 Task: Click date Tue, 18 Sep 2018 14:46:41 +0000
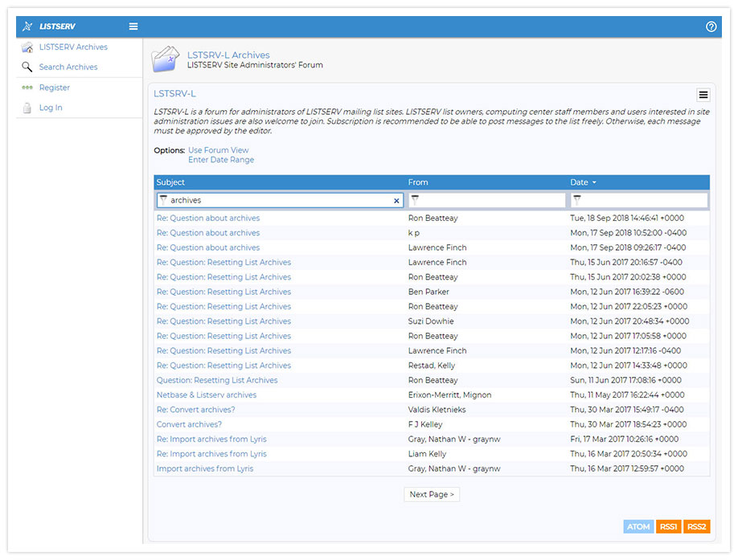pos(627,219)
